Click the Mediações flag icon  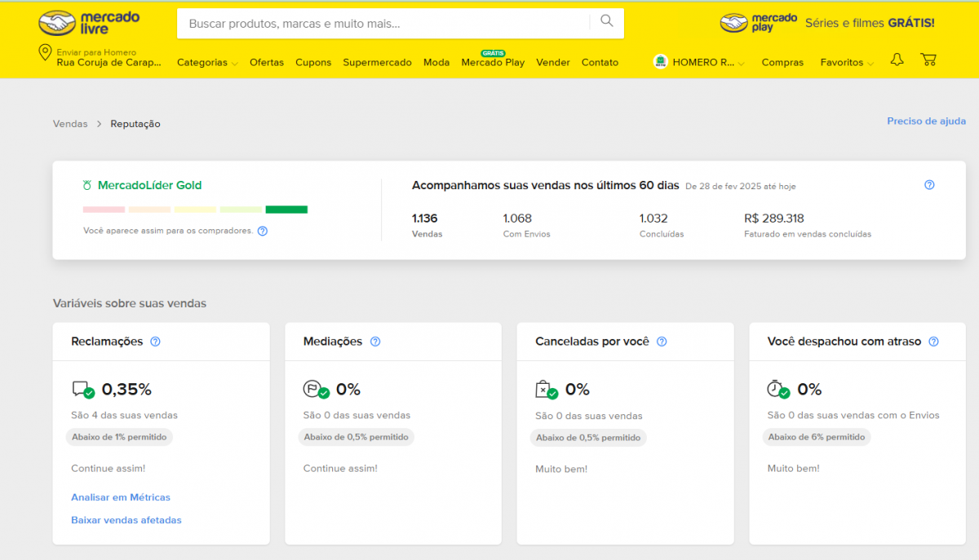315,390
